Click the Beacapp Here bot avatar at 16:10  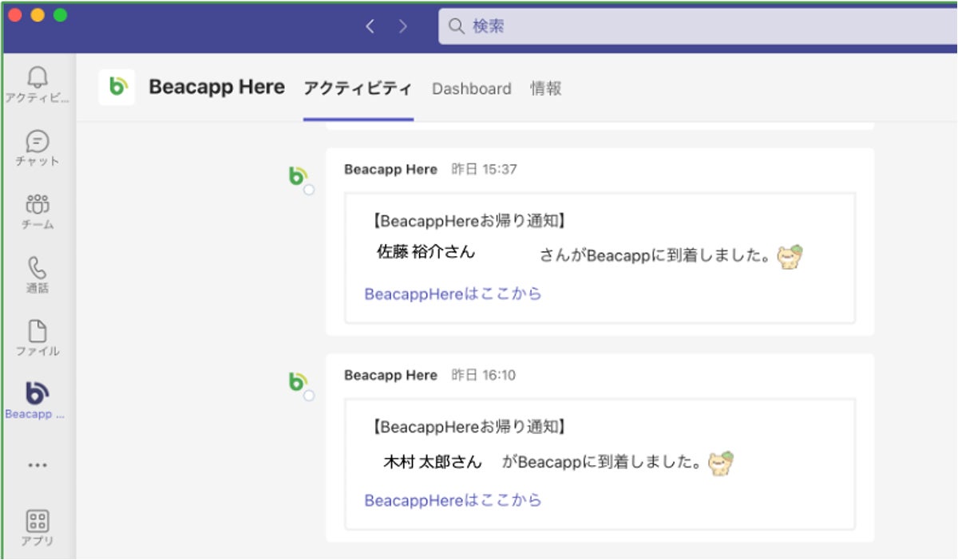298,383
